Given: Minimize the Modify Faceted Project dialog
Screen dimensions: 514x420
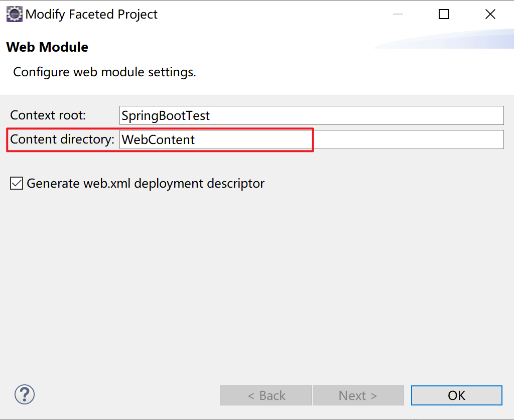Looking at the screenshot, I should 398,14.
